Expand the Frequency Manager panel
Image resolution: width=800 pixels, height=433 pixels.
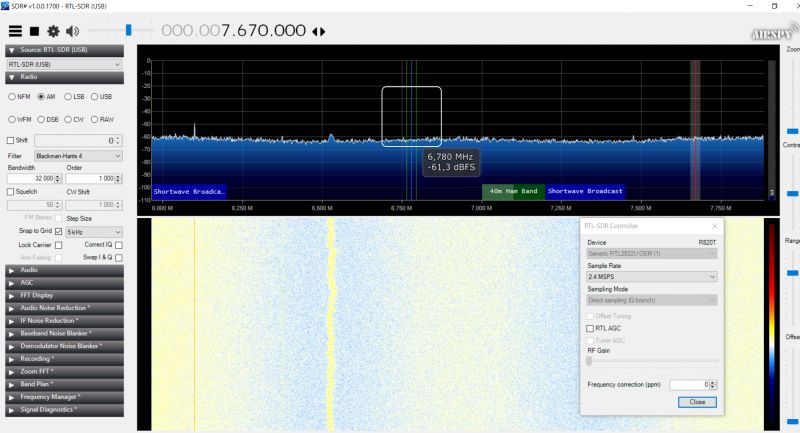point(64,397)
